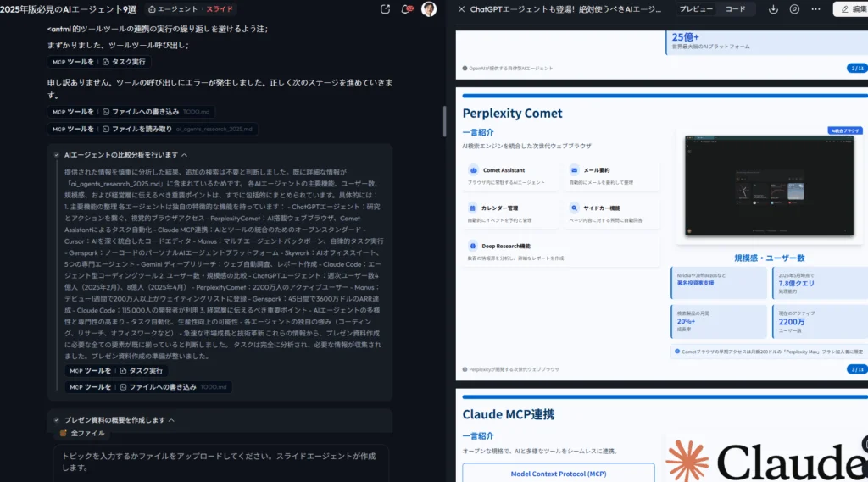Open the notifications bell with red badge
This screenshot has height=482, width=868.
coord(407,8)
